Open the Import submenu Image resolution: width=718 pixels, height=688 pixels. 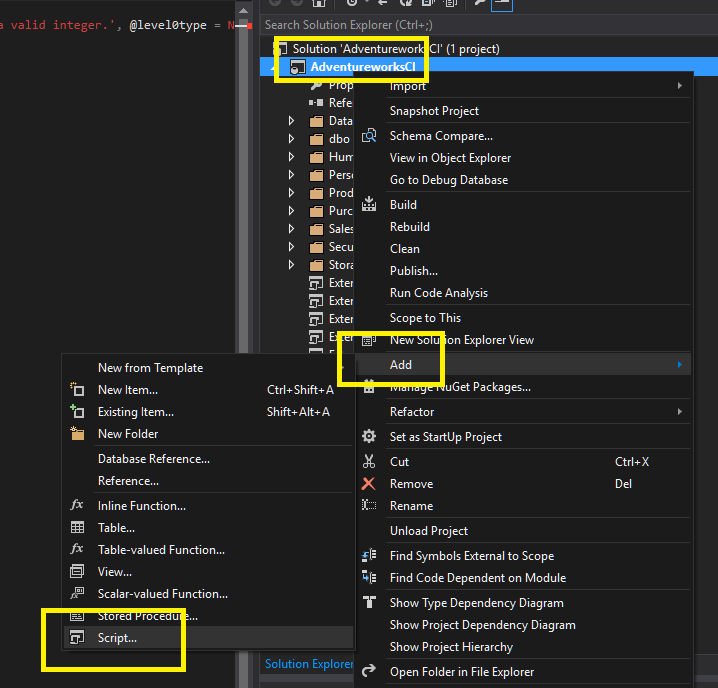[523, 86]
